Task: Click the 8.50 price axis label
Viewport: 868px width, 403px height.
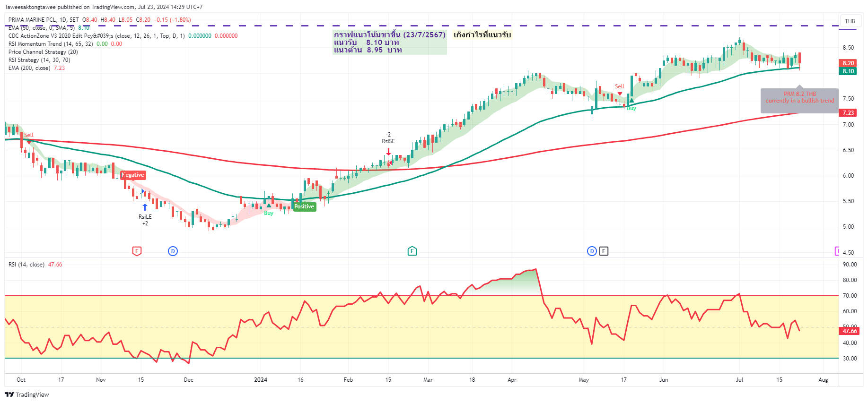Action: (x=848, y=48)
